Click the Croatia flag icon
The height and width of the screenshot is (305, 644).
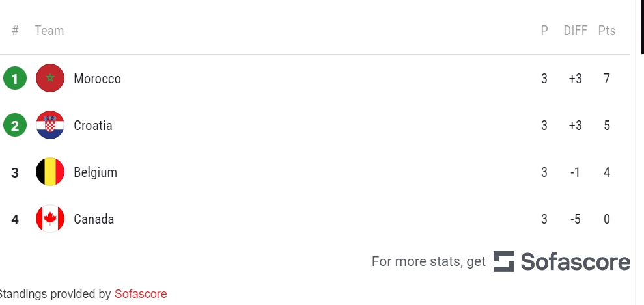50,126
